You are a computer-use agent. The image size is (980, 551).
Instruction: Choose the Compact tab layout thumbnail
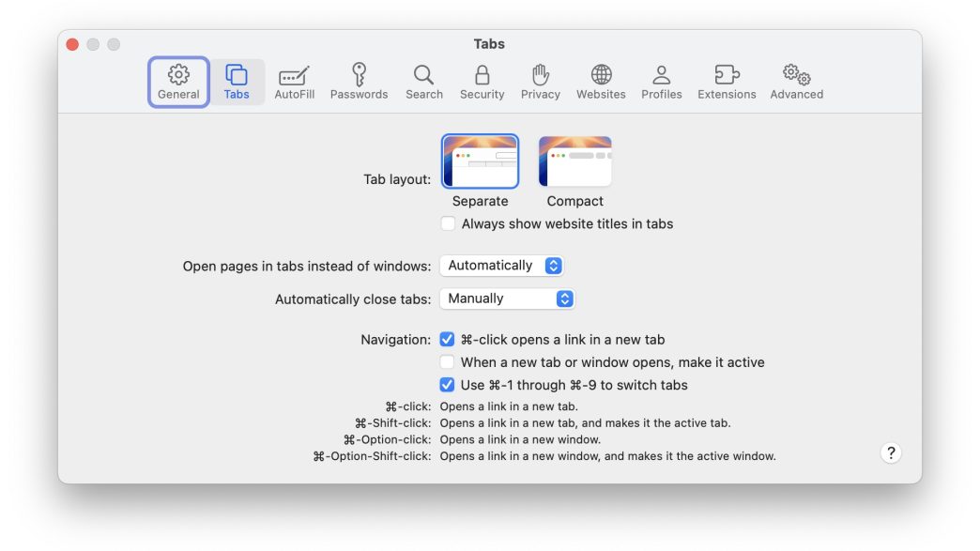pyautogui.click(x=574, y=162)
